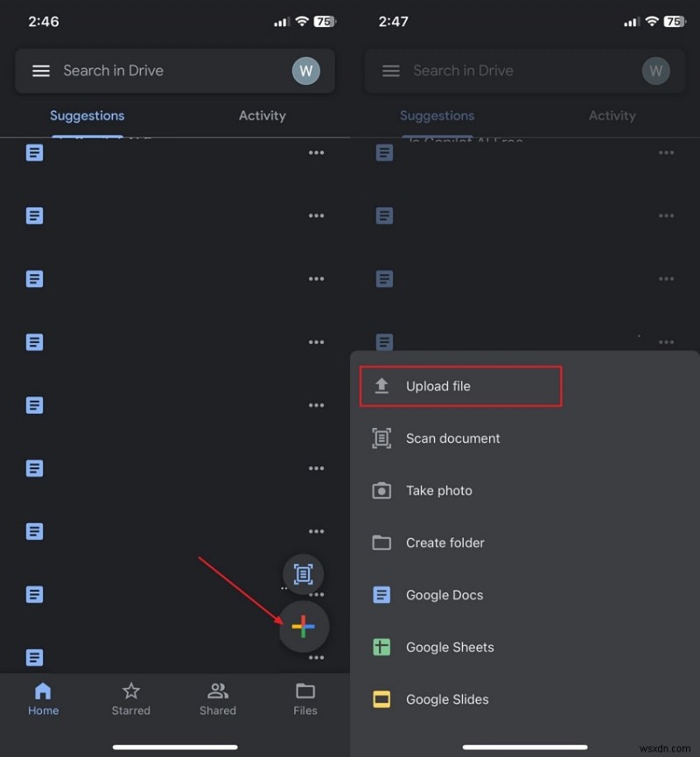Screen dimensions: 700x757
Task: Tap the blue Docs icon in the menu
Action: [x=381, y=595]
